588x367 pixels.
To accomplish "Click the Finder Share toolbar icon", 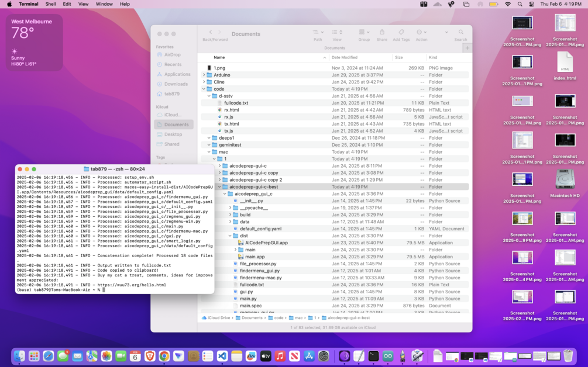I will tap(381, 32).
